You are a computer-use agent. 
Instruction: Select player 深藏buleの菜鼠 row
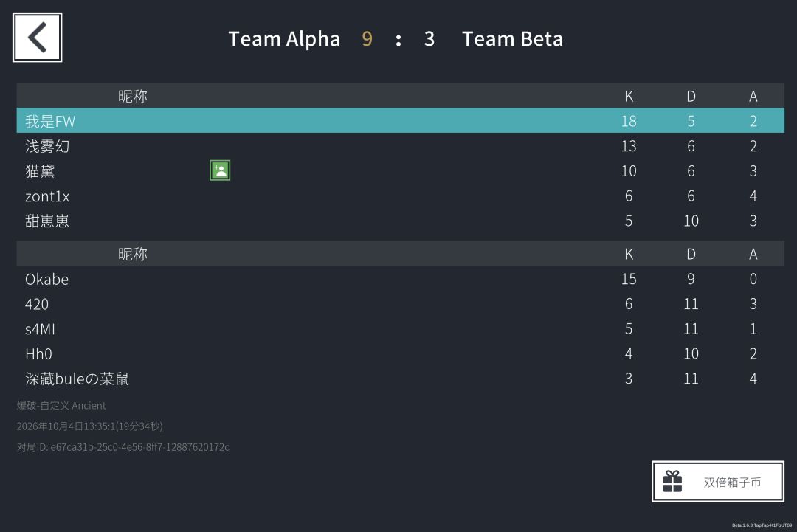pyautogui.click(x=400, y=379)
